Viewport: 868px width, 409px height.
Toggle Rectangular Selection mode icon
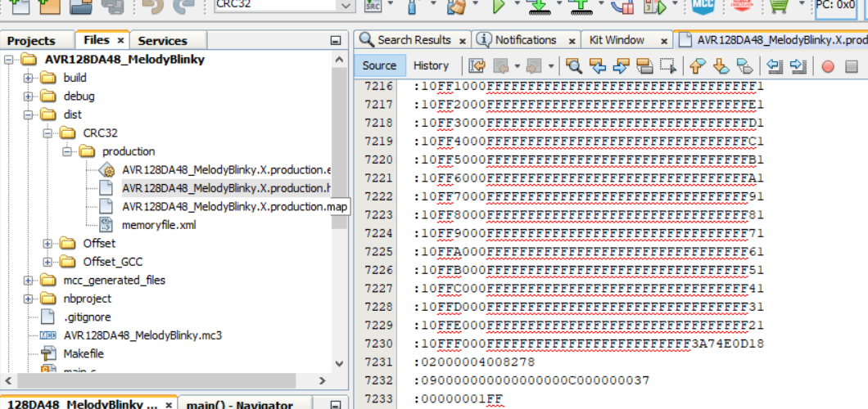(x=667, y=66)
